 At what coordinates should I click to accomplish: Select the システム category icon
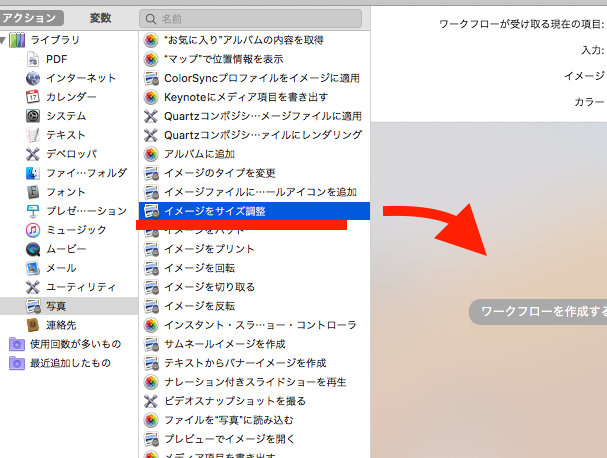(33, 116)
